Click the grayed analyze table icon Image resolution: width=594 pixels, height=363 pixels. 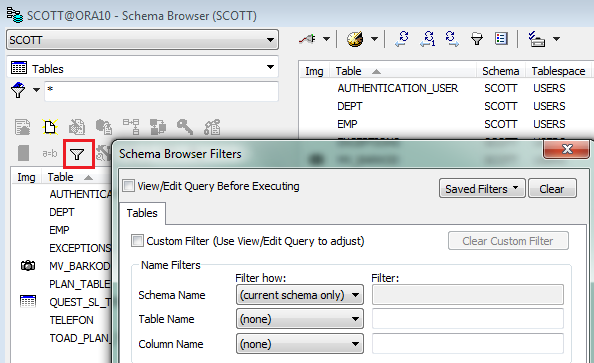click(x=212, y=127)
